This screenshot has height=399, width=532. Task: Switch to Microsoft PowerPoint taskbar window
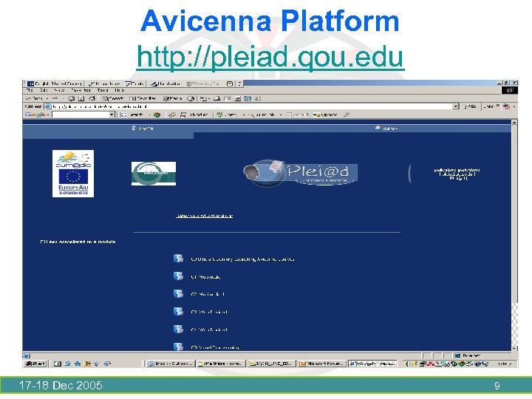click(322, 364)
